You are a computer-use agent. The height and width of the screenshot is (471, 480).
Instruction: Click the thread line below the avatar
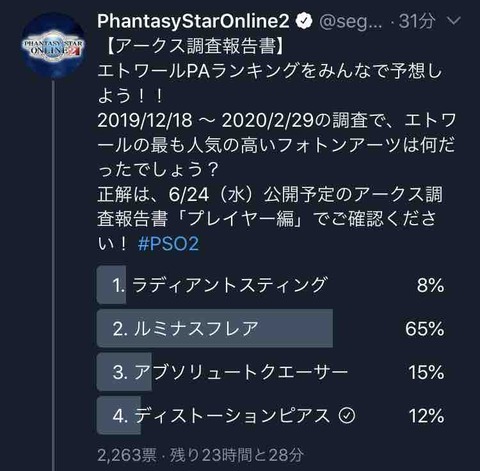tap(53, 275)
